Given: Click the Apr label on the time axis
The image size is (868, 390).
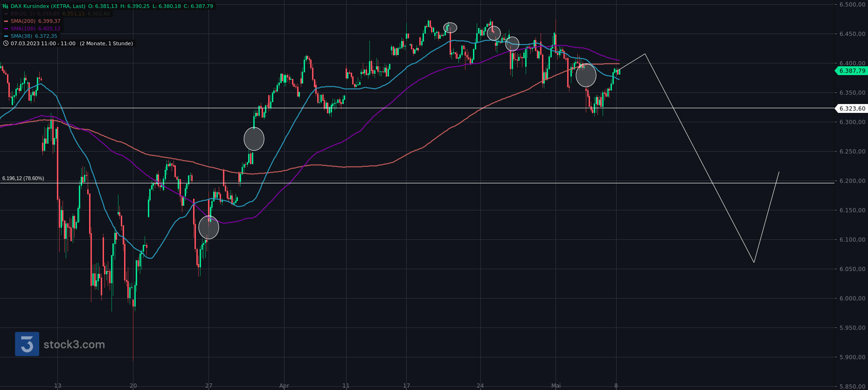Looking at the screenshot, I should tap(284, 386).
